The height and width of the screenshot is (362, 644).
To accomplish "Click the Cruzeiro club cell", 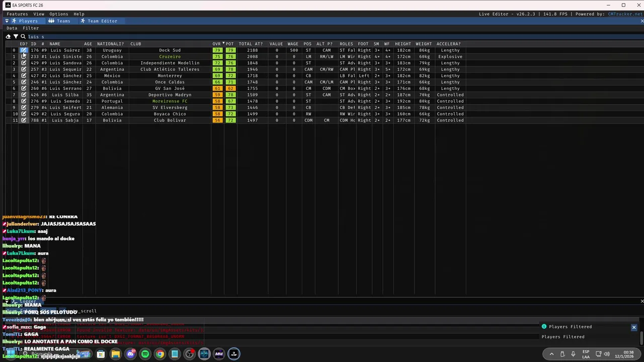I will point(170,57).
